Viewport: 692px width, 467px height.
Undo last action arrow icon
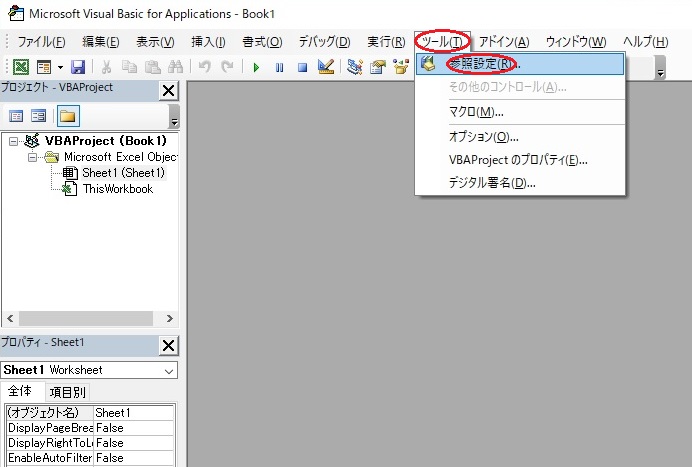(x=204, y=67)
